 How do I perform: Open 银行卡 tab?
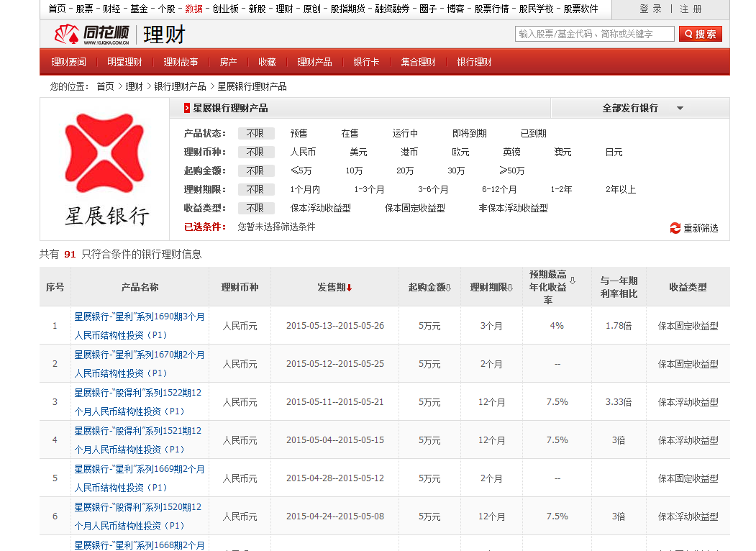(366, 62)
